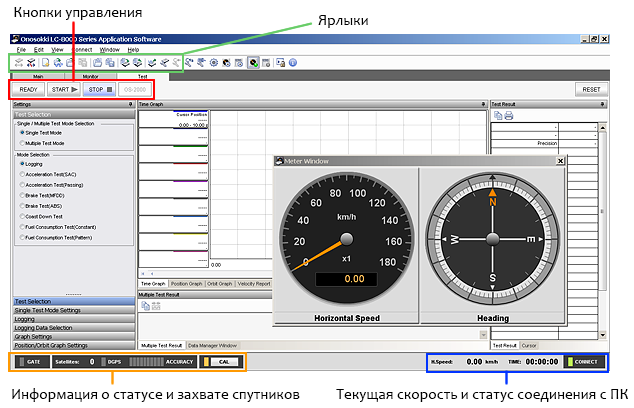Click the toolbar icon with padlock
This screenshot has height=408, width=634.
pos(280,62)
